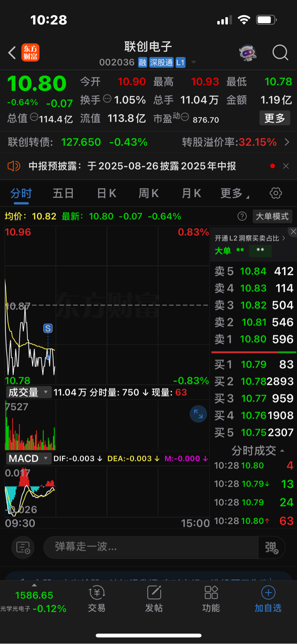Open the 发帖 post icon
This screenshot has height=644, width=297.
(x=154, y=599)
